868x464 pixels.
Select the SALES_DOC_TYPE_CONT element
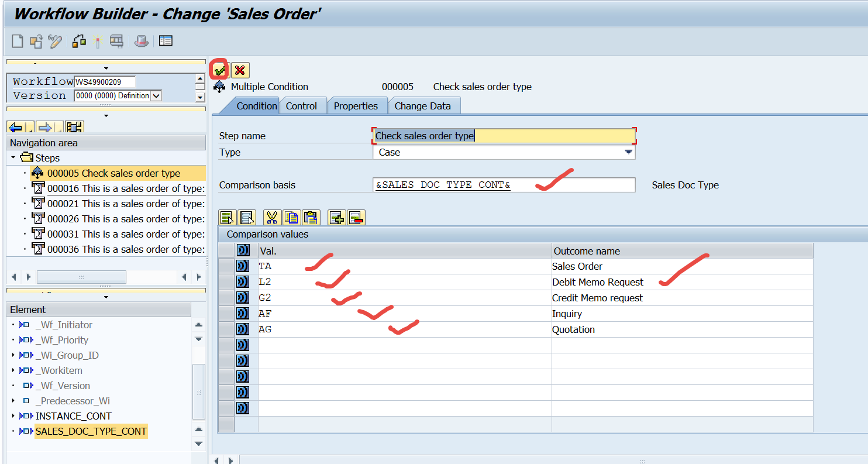click(x=91, y=431)
